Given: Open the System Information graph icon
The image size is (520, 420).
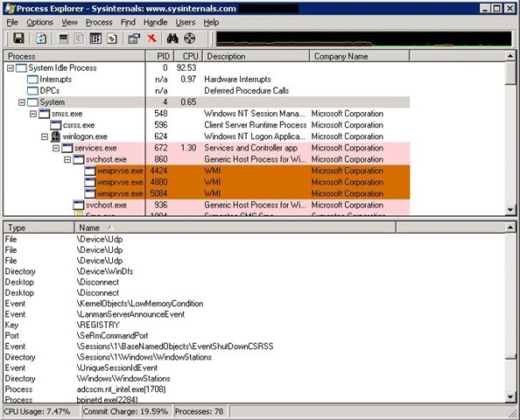Looking at the screenshot, I should click(63, 38).
